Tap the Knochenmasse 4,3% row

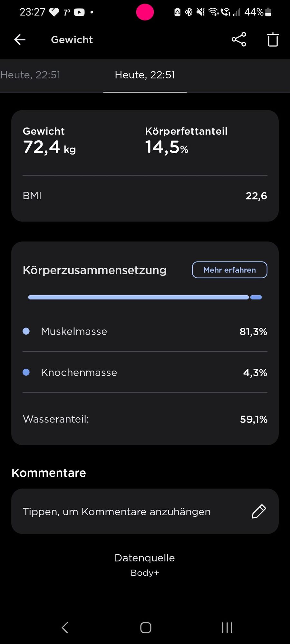[x=145, y=372]
